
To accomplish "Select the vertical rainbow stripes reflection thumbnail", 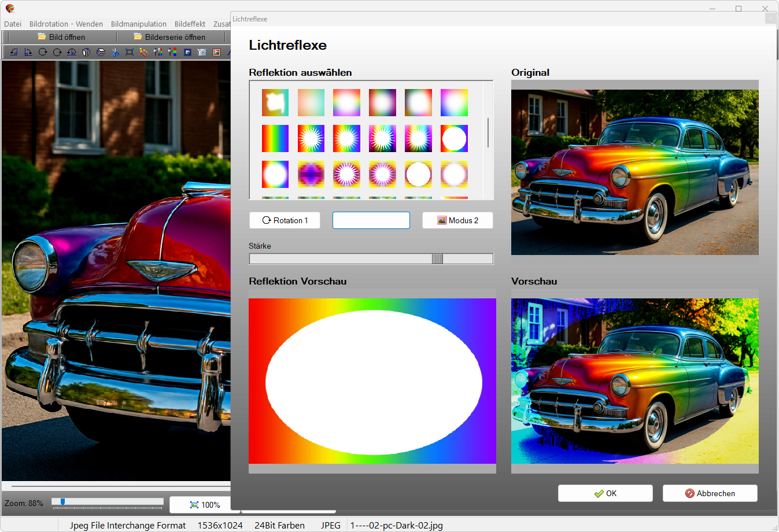I will click(275, 139).
